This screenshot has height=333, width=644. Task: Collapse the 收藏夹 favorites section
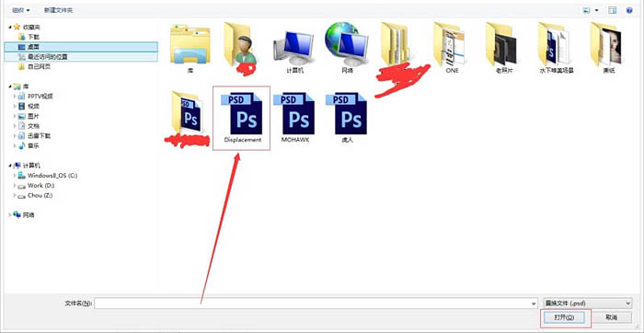10,27
